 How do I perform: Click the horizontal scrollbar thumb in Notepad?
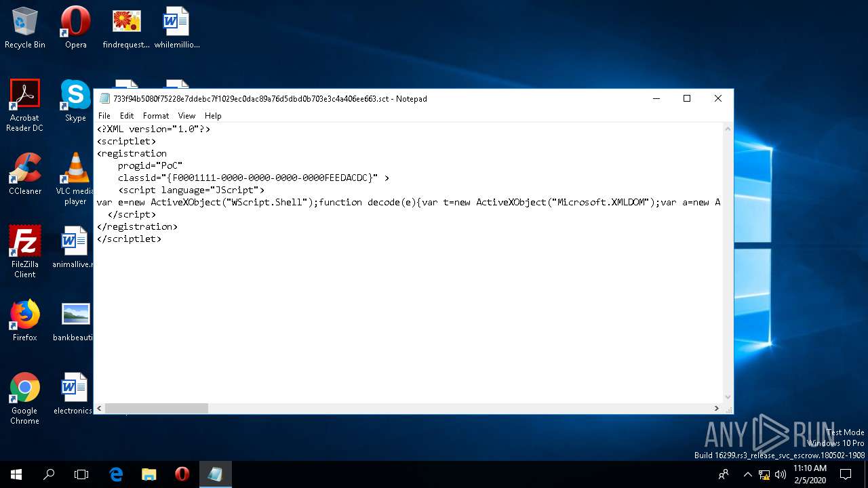156,408
